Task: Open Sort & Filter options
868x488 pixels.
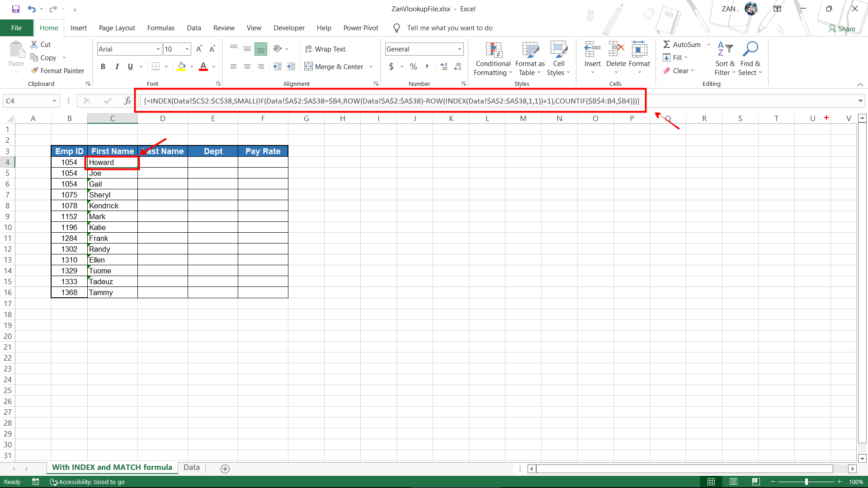Action: pos(724,58)
